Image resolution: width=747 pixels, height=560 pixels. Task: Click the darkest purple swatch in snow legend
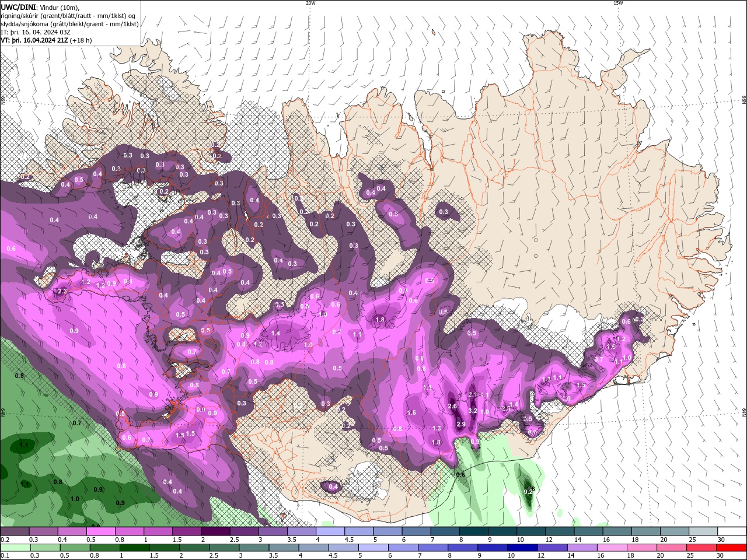[215, 531]
